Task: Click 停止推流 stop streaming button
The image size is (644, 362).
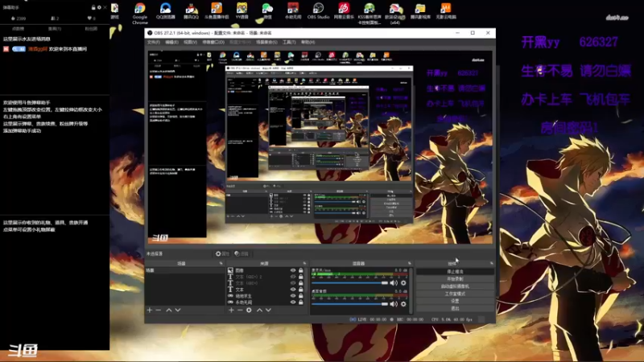Action: (455, 272)
